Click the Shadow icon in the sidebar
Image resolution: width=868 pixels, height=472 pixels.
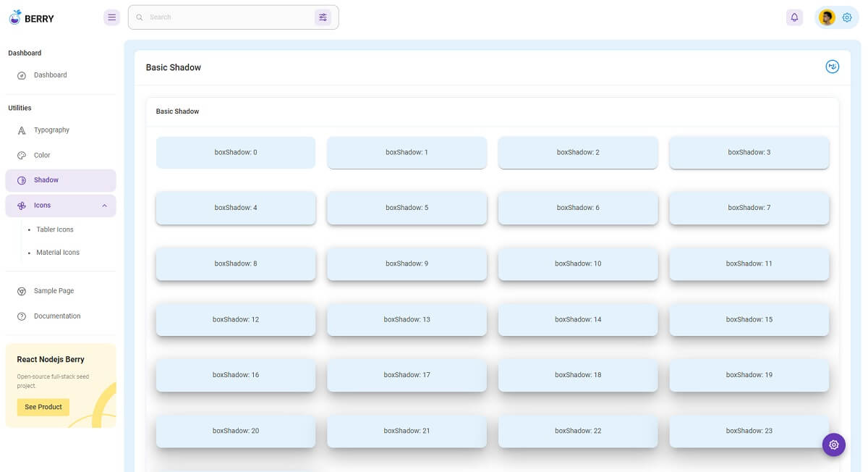[x=21, y=180]
